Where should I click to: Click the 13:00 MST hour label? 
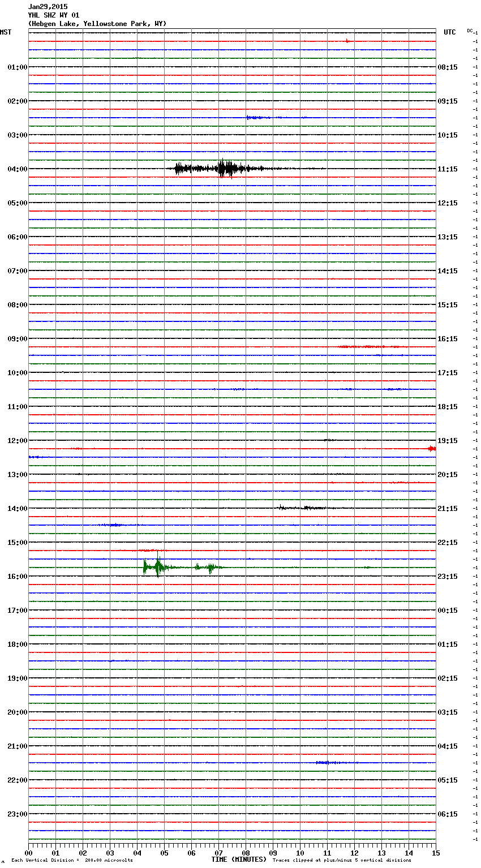(x=17, y=475)
